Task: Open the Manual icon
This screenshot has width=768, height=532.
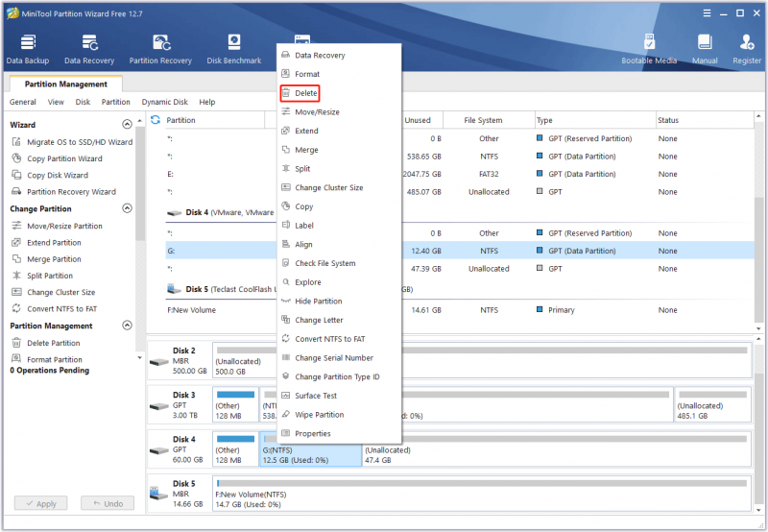Action: pos(705,50)
